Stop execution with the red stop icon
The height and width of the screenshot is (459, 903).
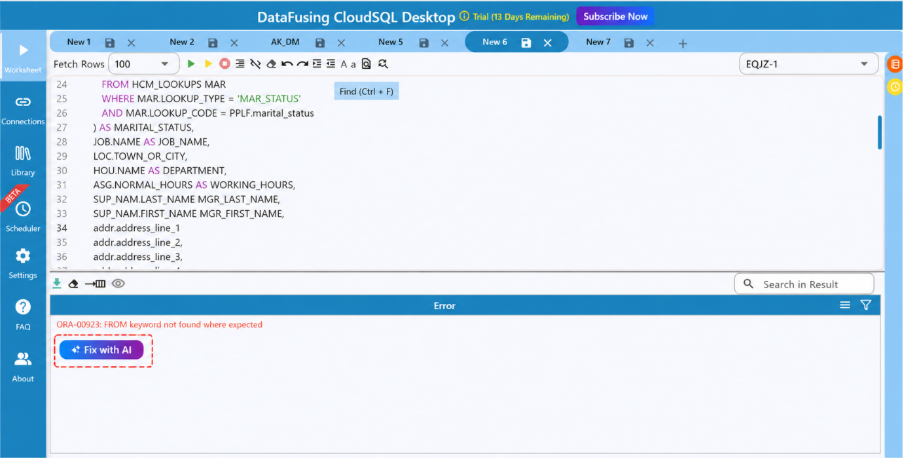[225, 64]
